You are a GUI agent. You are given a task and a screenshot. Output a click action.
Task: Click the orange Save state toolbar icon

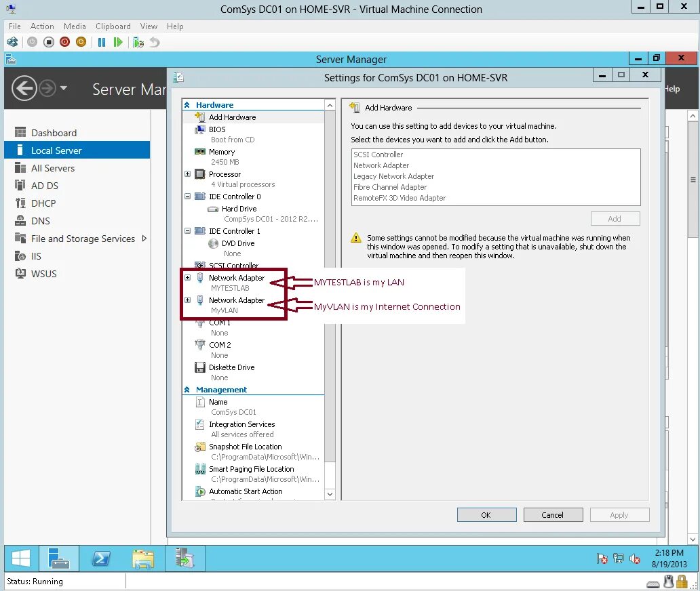pos(81,43)
